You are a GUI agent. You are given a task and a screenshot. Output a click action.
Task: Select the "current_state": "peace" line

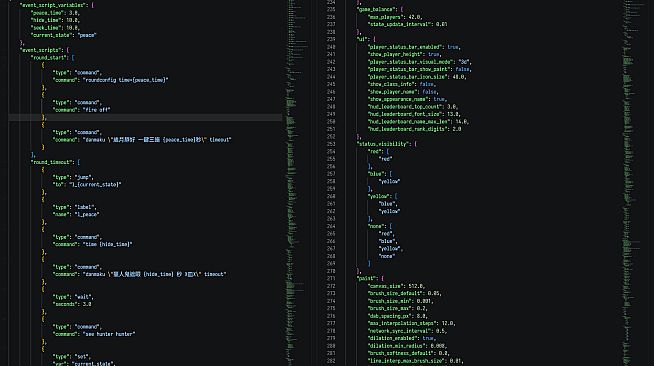click(x=64, y=35)
